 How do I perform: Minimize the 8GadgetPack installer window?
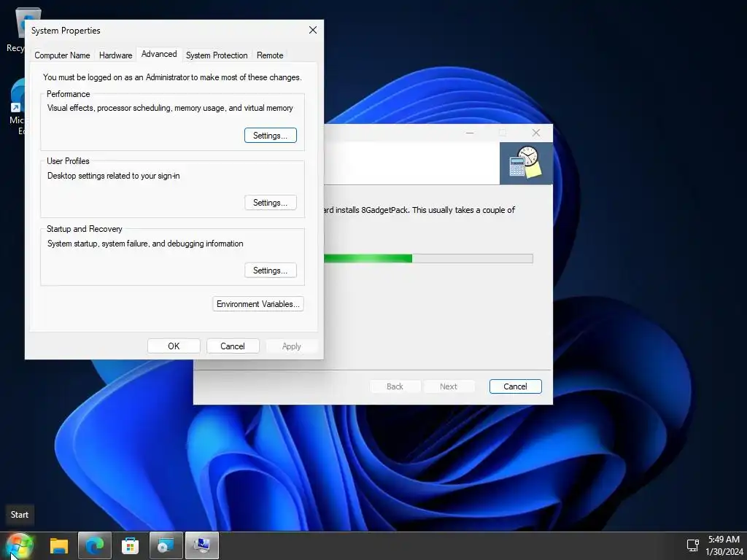(x=470, y=133)
